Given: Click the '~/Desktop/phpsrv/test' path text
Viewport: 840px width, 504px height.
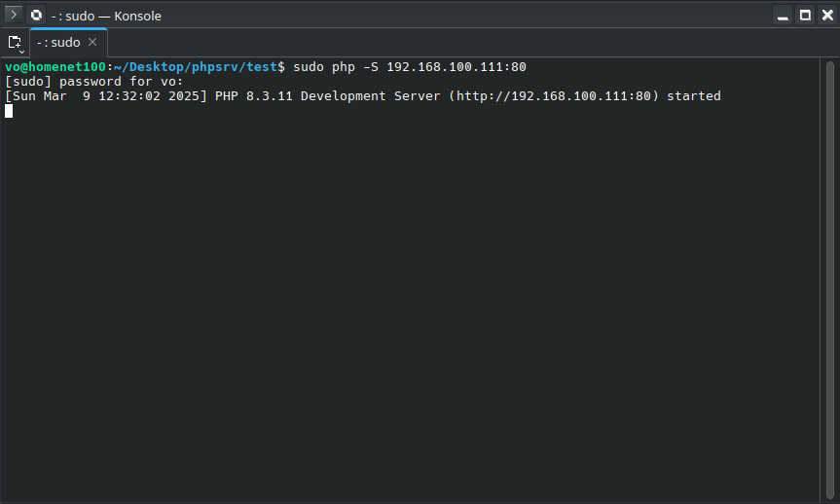Looking at the screenshot, I should [196, 67].
